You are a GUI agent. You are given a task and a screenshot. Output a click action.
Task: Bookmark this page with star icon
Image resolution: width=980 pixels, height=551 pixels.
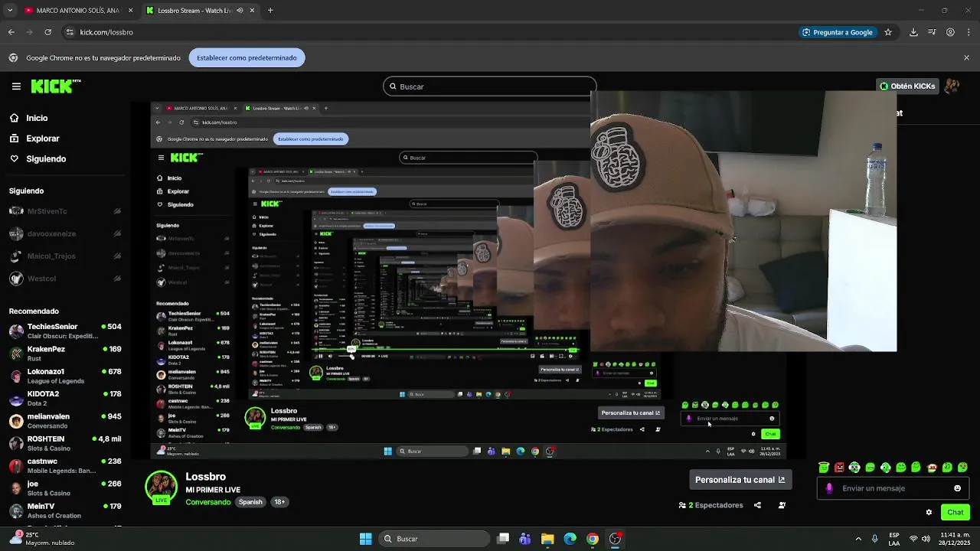click(888, 32)
